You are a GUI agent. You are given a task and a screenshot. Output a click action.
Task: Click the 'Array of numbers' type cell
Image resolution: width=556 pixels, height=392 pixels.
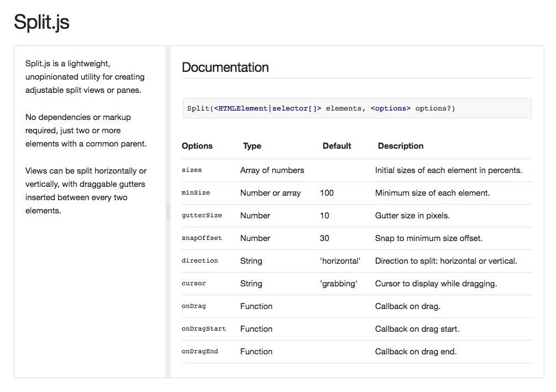click(272, 170)
